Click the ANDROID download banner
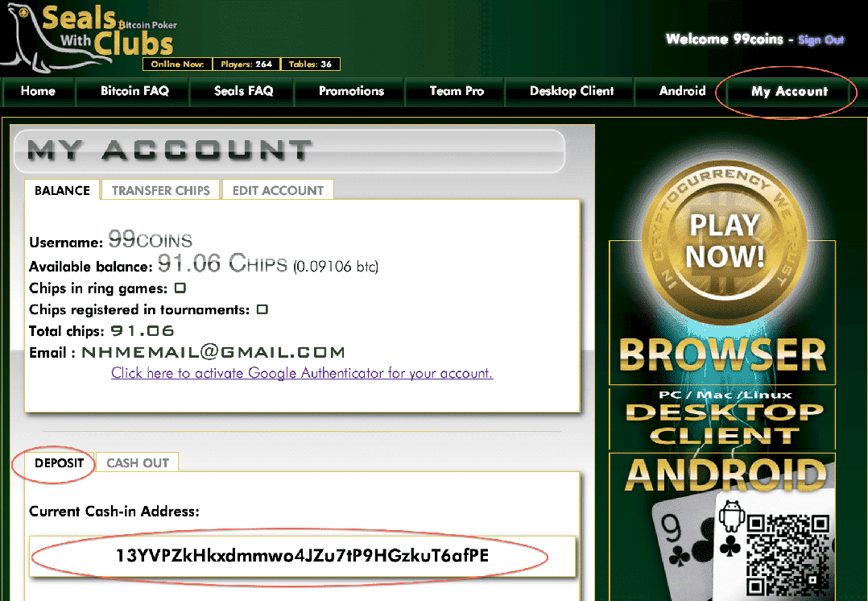 coord(725,475)
